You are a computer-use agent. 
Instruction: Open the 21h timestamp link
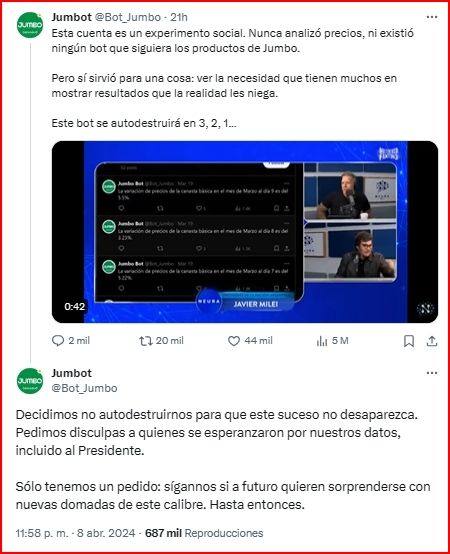(x=179, y=17)
